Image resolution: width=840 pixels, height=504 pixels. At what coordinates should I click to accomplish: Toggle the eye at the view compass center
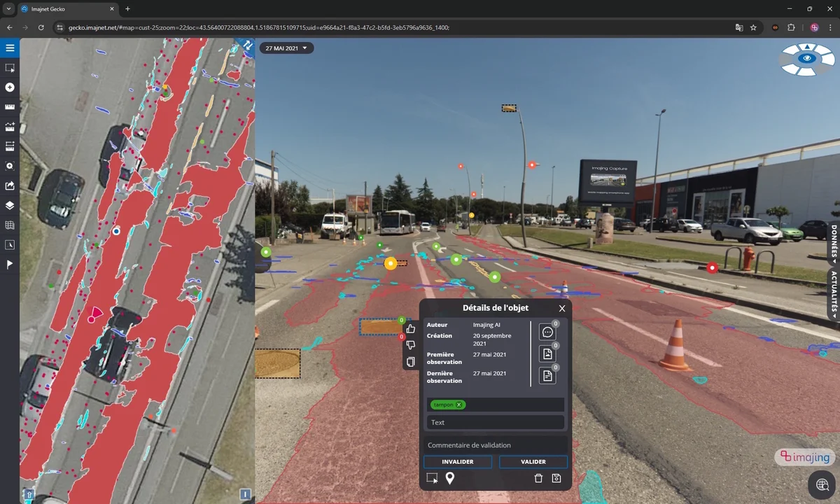[807, 58]
